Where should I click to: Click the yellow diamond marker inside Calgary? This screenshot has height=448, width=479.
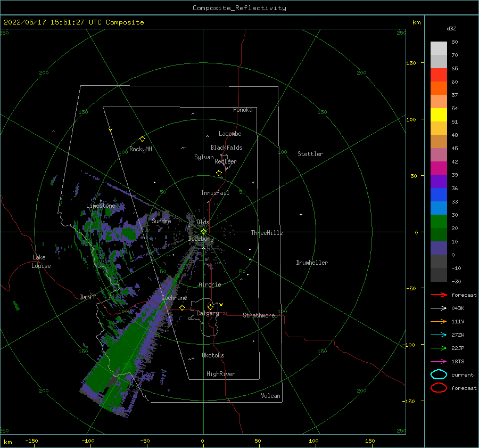(210, 307)
